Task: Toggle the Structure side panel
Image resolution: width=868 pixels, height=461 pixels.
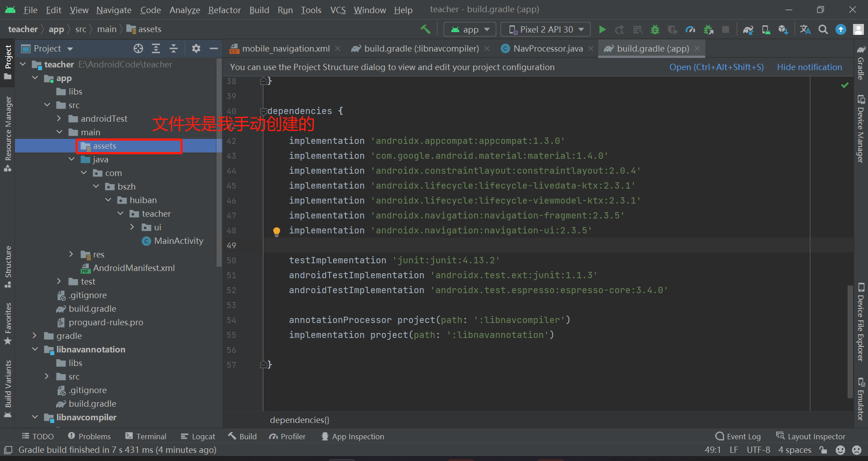Action: 8,267
